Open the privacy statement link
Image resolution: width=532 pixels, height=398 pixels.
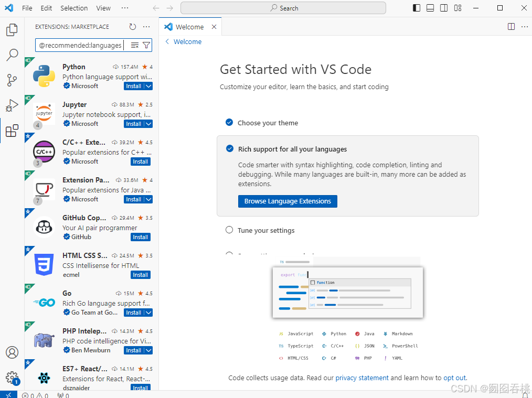point(362,378)
